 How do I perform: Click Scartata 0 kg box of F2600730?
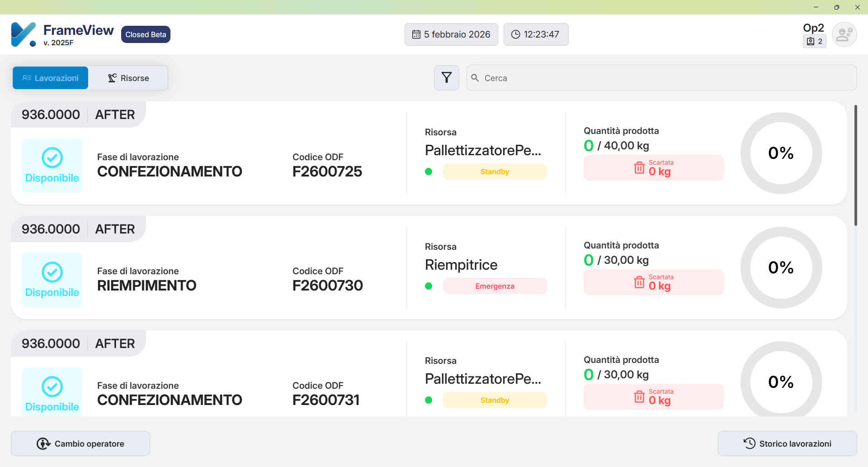tap(653, 282)
